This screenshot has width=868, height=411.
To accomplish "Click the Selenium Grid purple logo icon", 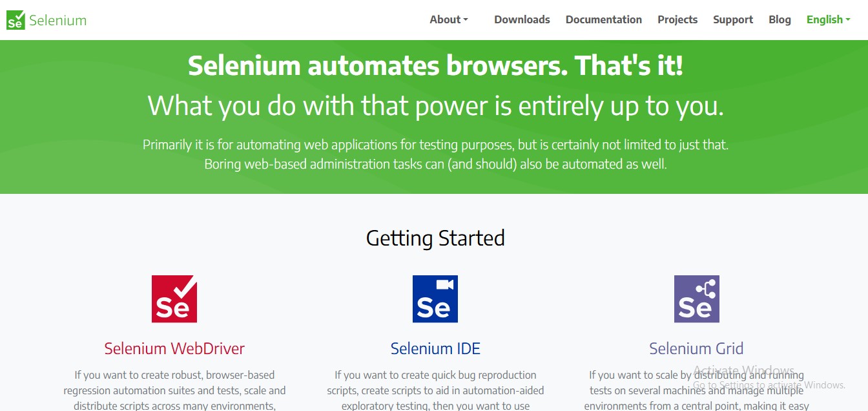I will [x=697, y=299].
